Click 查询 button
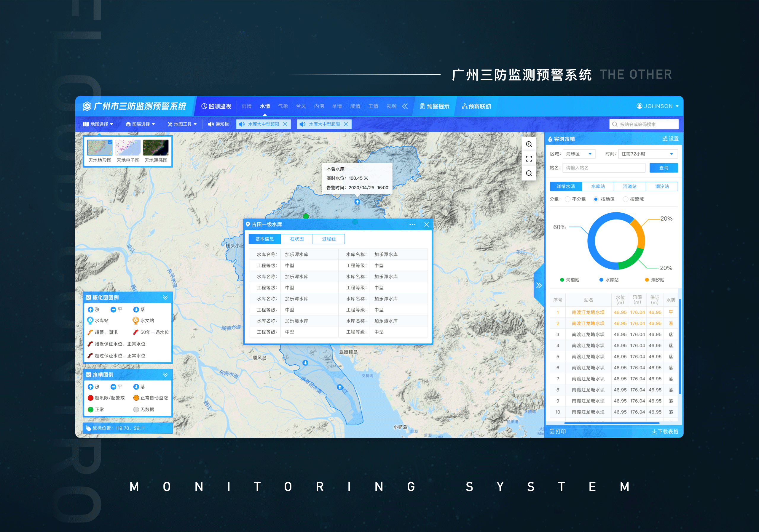This screenshot has height=532, width=759. [x=664, y=168]
